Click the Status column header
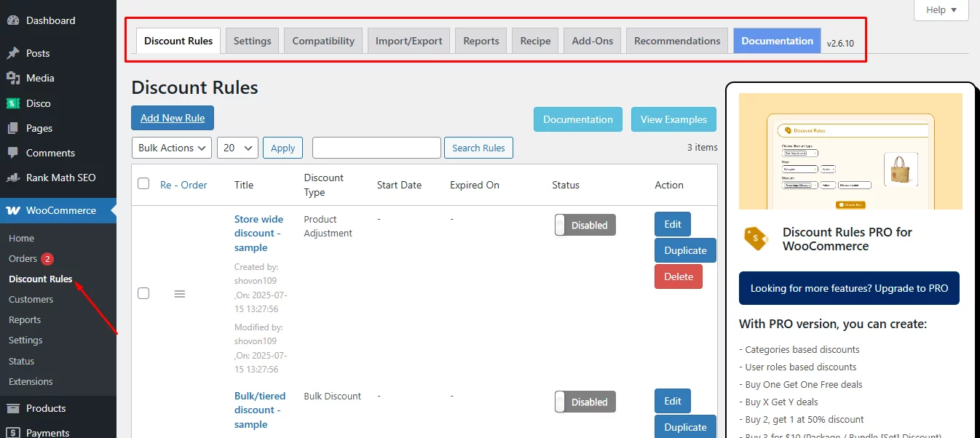 (566, 185)
